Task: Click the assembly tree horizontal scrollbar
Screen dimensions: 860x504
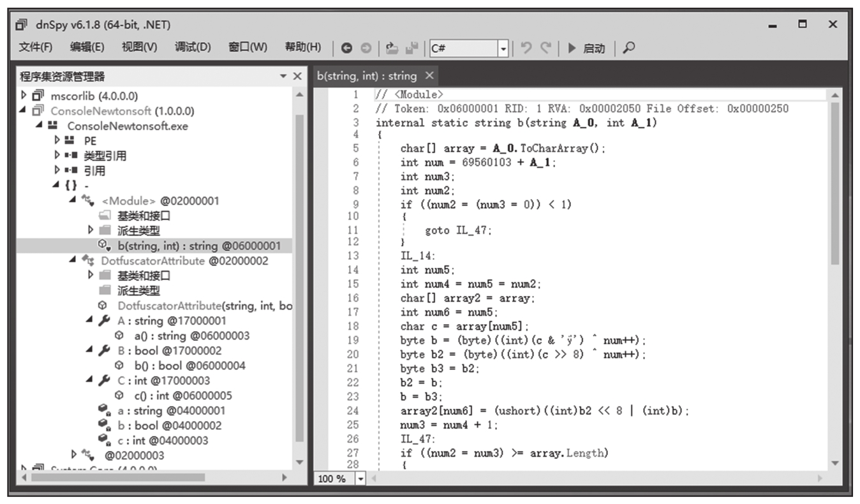Action: tap(118, 477)
